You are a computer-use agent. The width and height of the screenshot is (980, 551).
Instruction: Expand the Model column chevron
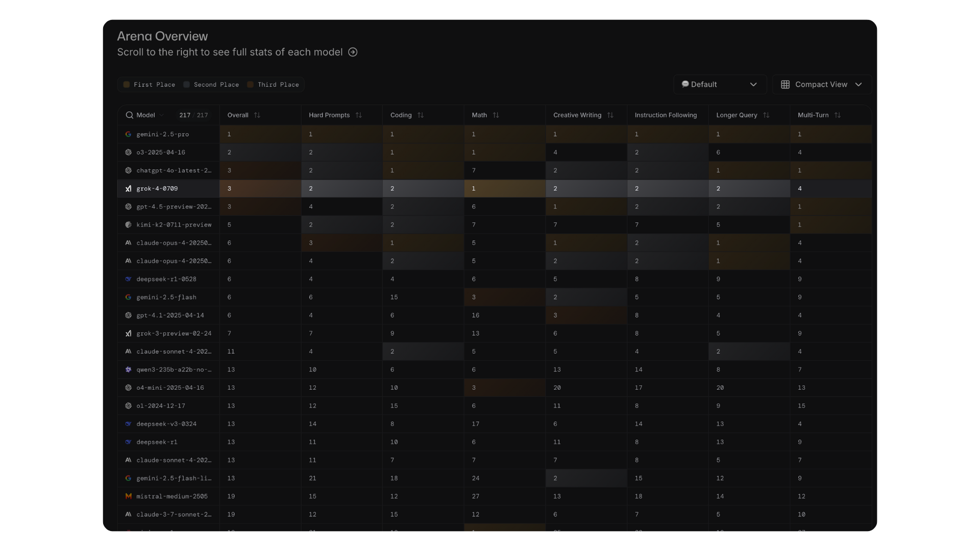(x=162, y=115)
